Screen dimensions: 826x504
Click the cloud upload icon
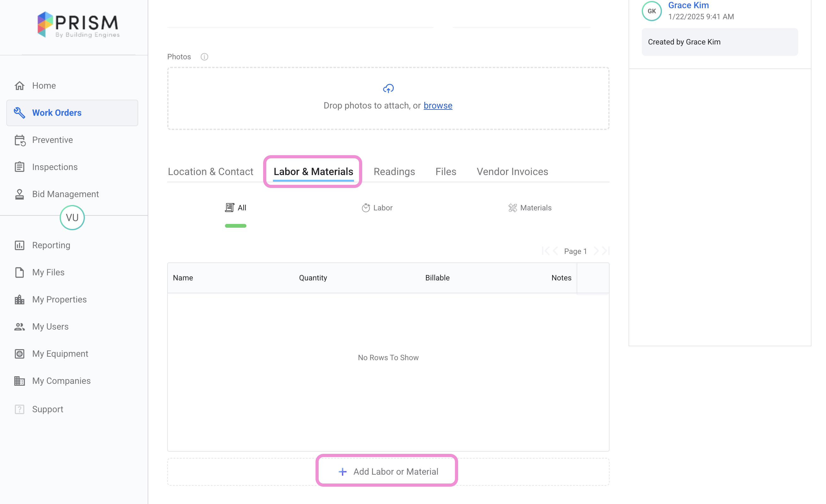tap(388, 88)
